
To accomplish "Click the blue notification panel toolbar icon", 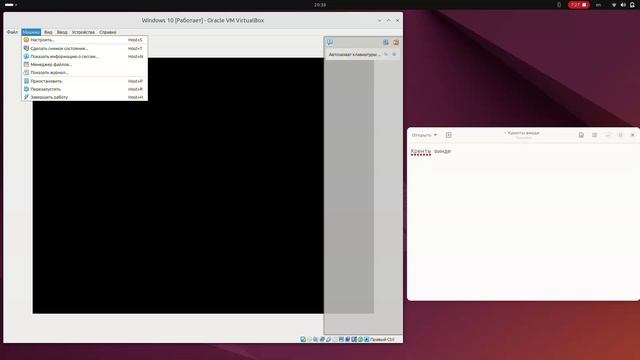I will click(x=386, y=42).
